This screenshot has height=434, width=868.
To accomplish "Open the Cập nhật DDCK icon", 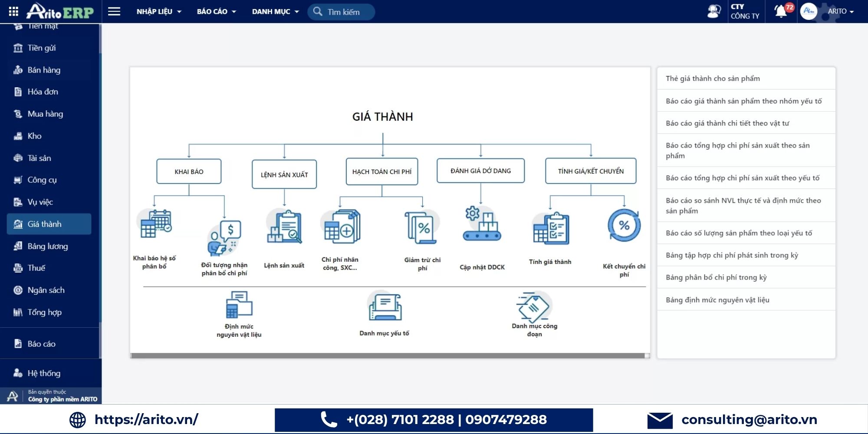I will [482, 224].
